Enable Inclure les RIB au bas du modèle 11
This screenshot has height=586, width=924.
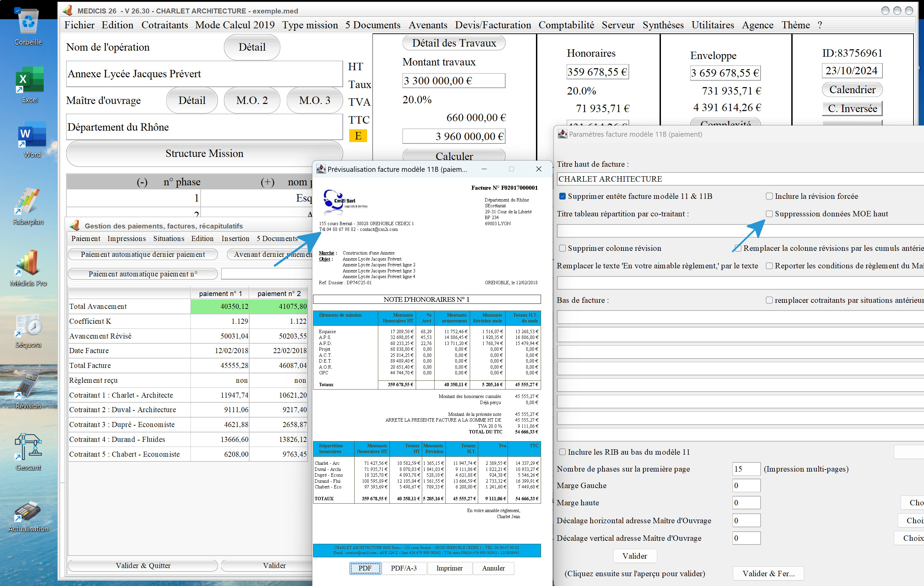click(x=563, y=452)
